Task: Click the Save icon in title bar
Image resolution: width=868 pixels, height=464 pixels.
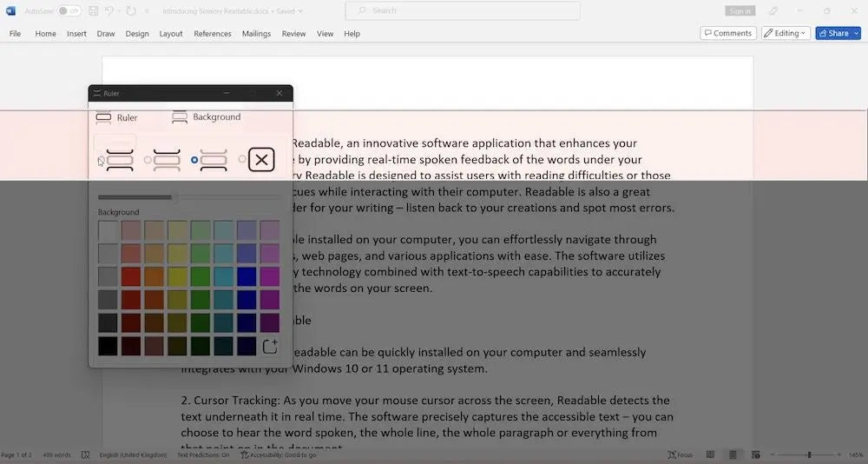Action: tap(94, 10)
